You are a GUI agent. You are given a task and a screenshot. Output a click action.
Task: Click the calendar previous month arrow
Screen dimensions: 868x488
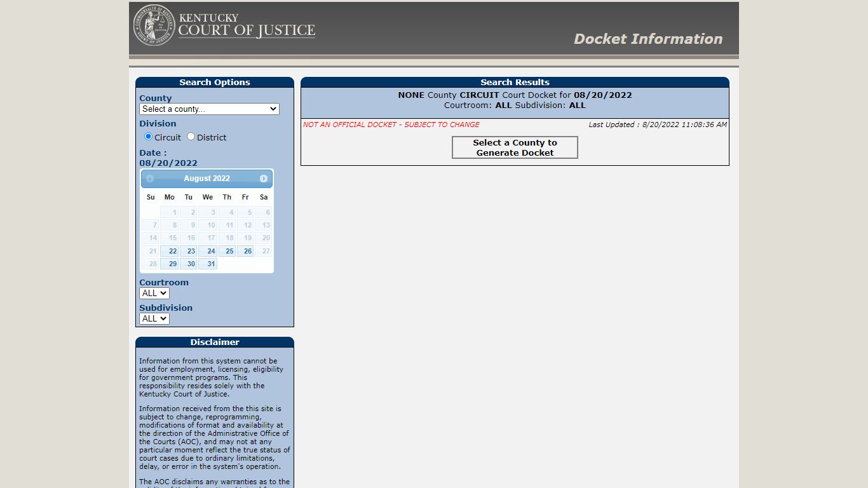[150, 179]
